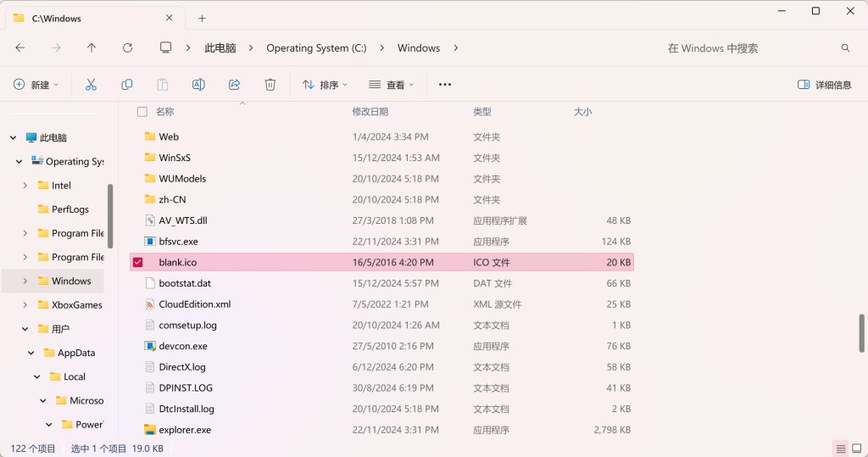Refresh the current folder
The height and width of the screenshot is (457, 868).
point(127,48)
